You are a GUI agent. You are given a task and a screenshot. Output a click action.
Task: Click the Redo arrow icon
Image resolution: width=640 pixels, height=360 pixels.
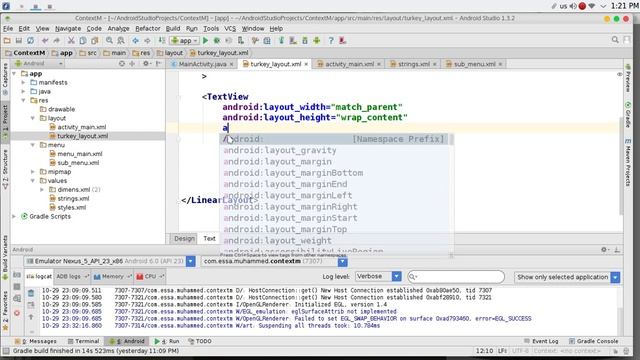click(x=57, y=40)
